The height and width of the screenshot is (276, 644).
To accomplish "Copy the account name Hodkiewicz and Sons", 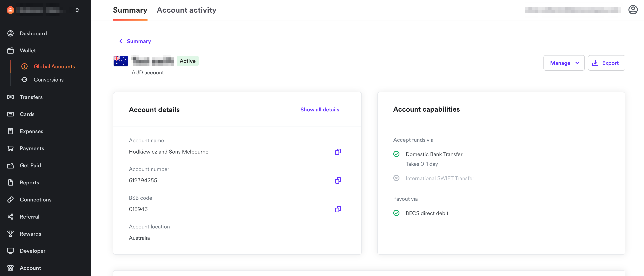I will [x=338, y=152].
